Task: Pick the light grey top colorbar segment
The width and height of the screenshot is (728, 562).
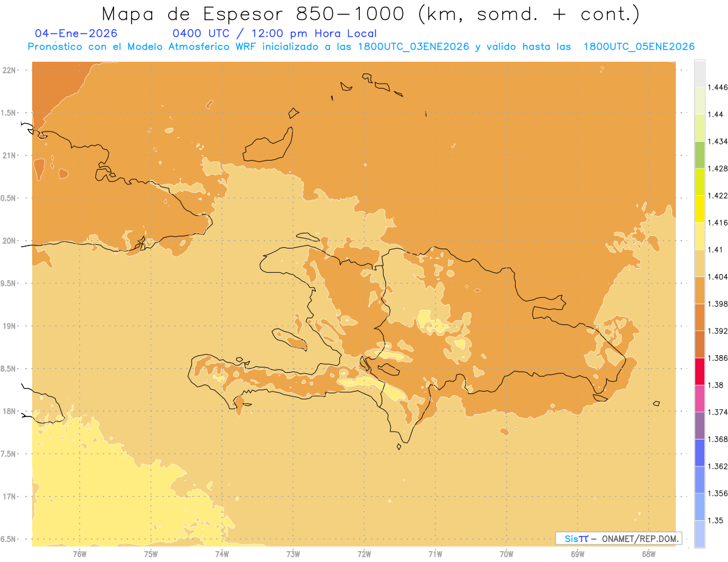Action: pos(699,73)
